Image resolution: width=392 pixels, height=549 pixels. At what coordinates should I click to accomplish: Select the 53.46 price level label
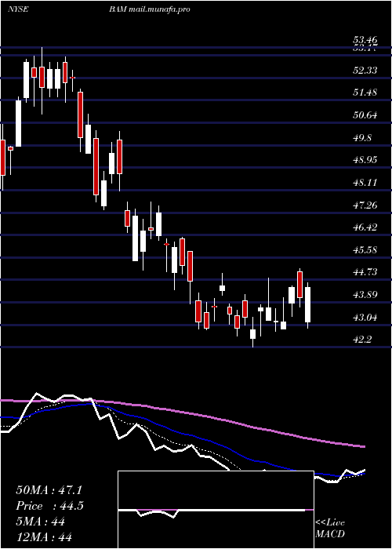tap(365, 39)
